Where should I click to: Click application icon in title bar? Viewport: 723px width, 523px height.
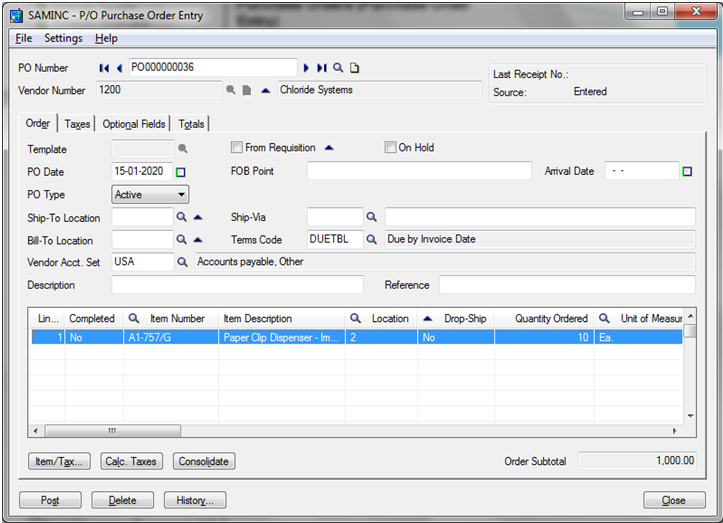pos(17,16)
